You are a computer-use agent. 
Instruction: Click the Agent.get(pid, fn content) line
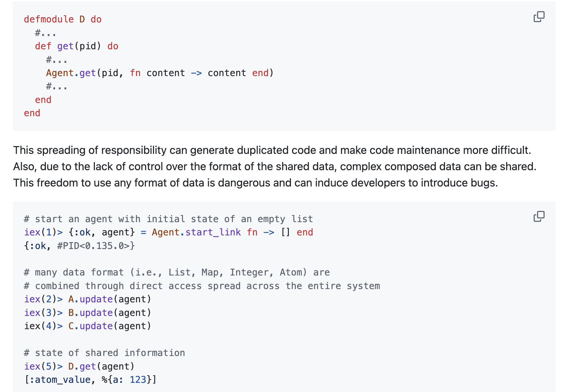pyautogui.click(x=159, y=73)
